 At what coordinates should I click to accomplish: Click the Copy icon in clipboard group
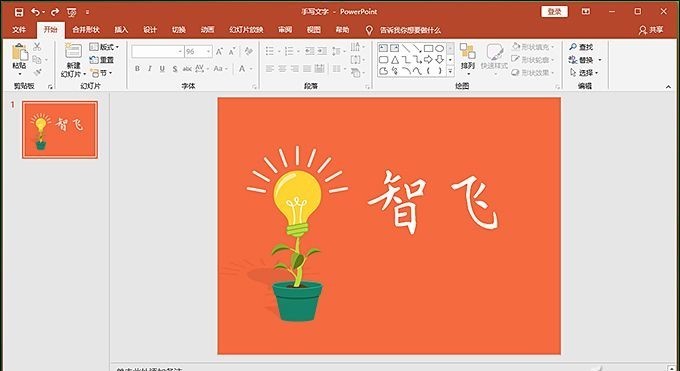(37, 59)
